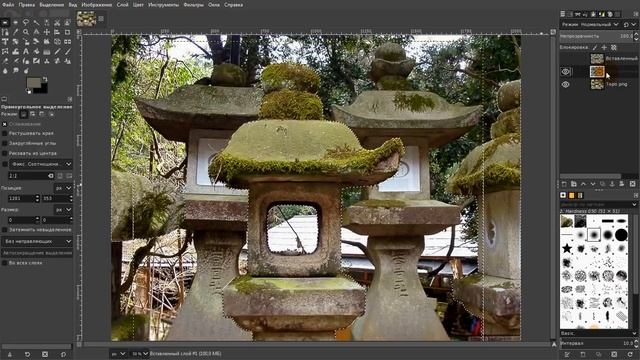
Task: Open the Фильтры menu
Action: pyautogui.click(x=193, y=5)
